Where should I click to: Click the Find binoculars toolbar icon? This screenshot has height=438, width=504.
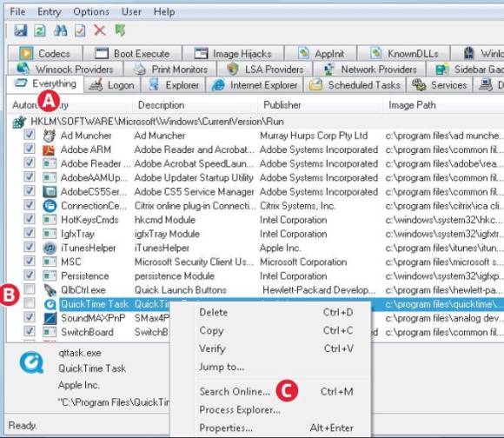61,30
